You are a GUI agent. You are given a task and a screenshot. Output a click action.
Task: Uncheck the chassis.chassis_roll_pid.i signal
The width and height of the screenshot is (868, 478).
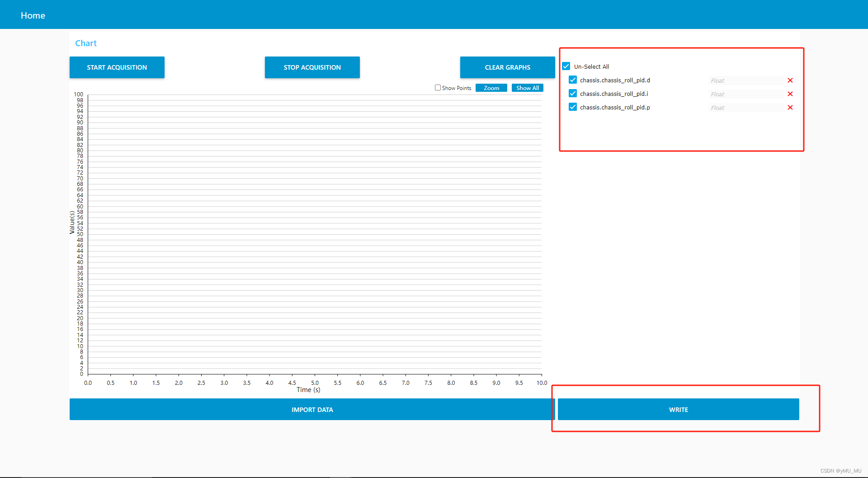click(x=572, y=93)
